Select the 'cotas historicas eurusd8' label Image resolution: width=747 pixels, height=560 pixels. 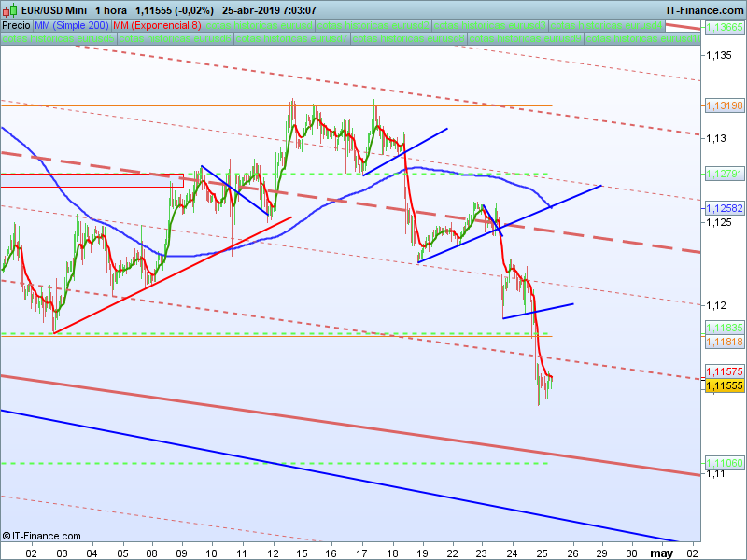(408, 38)
